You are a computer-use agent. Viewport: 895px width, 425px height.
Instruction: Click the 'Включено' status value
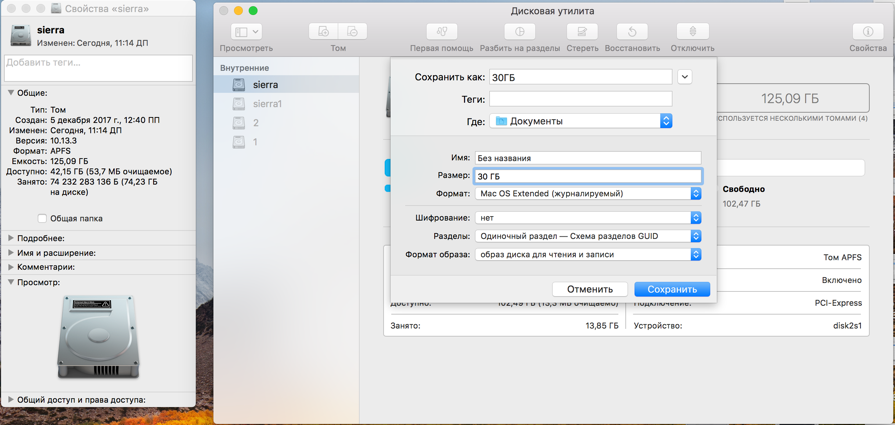842,280
